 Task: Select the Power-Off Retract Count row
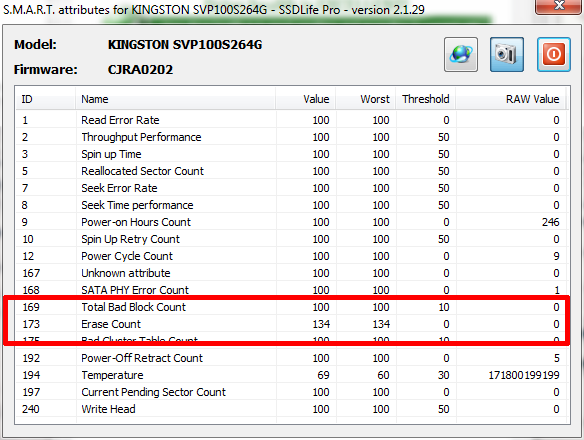click(x=291, y=358)
